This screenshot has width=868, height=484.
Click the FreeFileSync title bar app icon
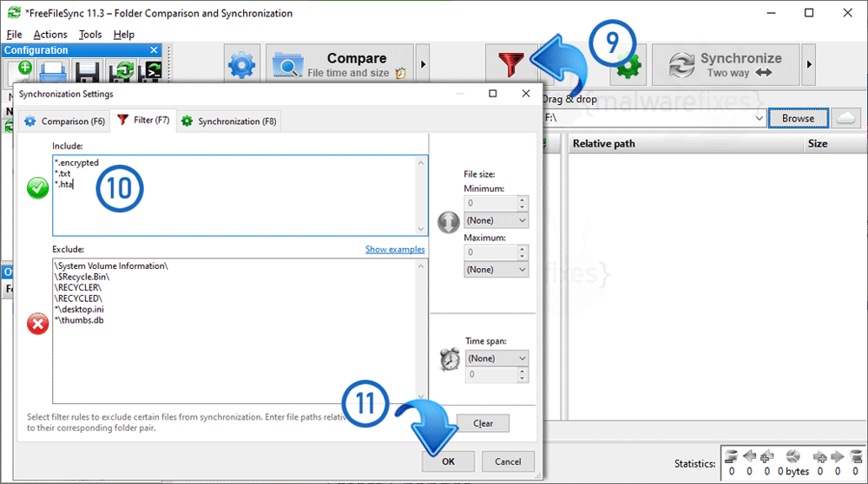[x=14, y=13]
